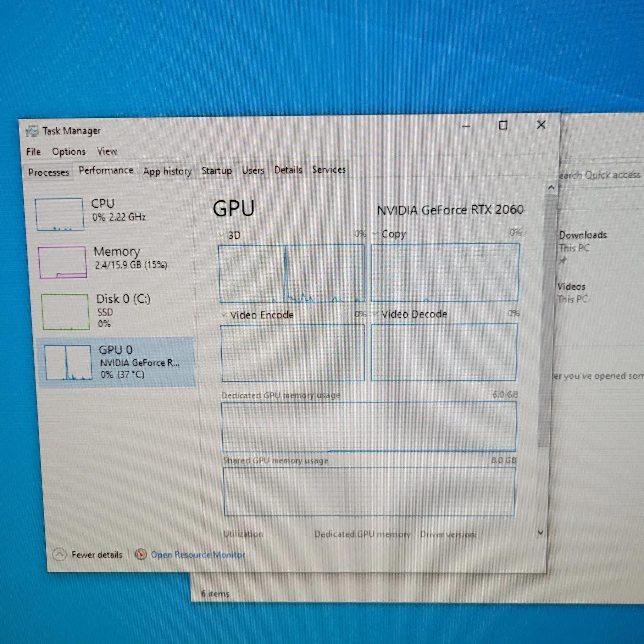This screenshot has width=644, height=644.
Task: Click the Driver version label
Action: [448, 534]
